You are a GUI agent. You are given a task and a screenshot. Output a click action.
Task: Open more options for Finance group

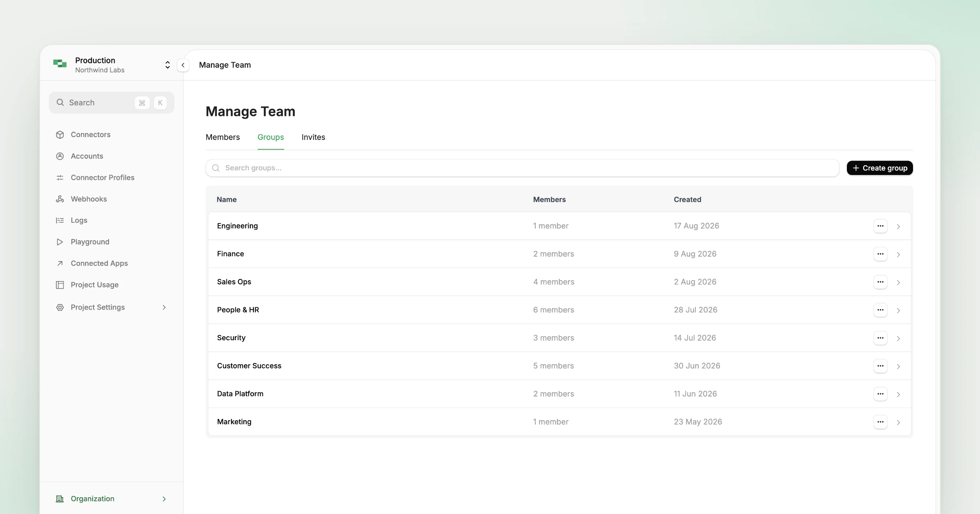tap(880, 254)
